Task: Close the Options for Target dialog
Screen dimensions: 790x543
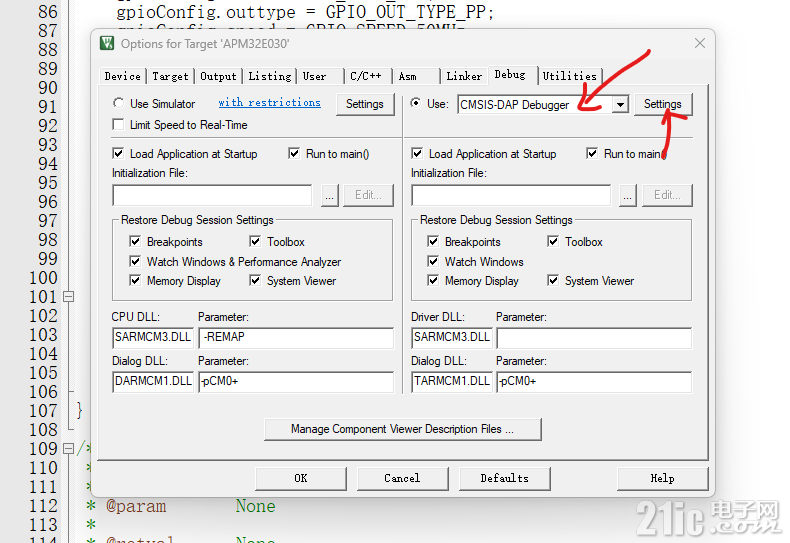Action: tap(700, 43)
